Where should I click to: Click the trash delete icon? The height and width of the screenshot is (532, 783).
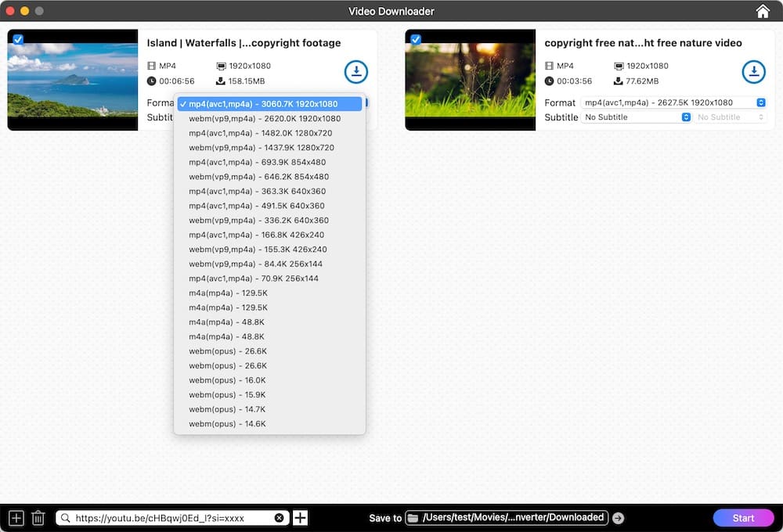(x=38, y=518)
